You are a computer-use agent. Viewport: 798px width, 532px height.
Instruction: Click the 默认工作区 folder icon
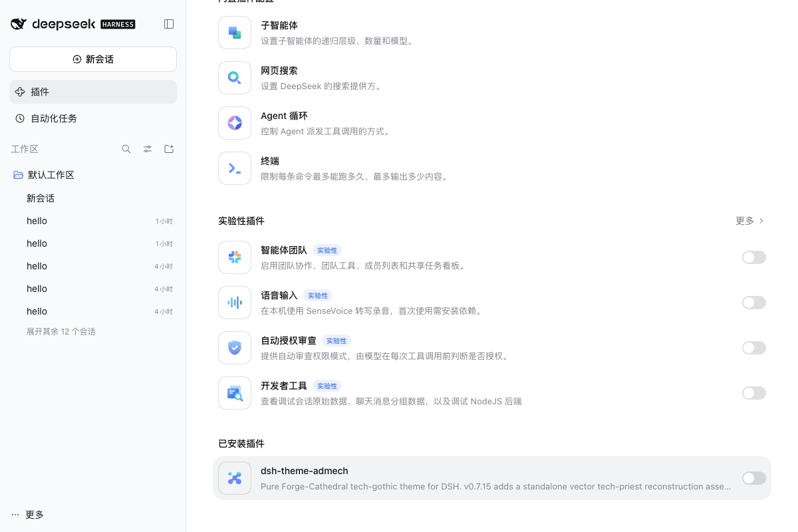click(x=19, y=175)
